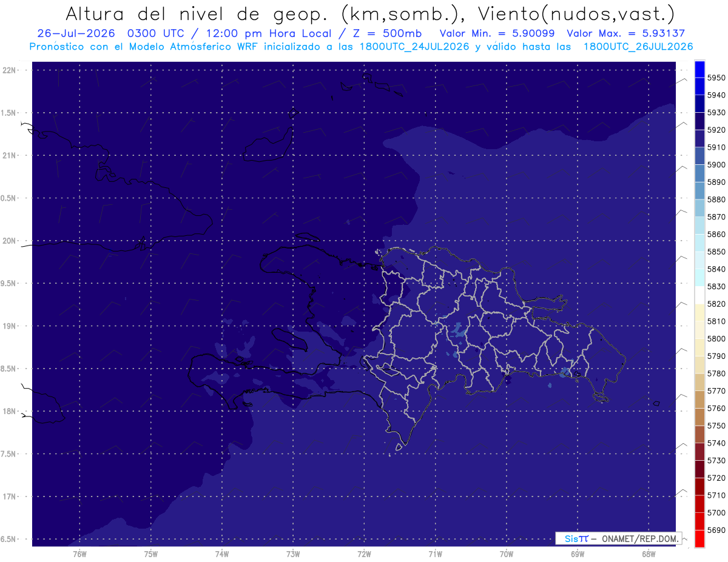The width and height of the screenshot is (728, 562).
Task: Click the colorbar value '5820'
Action: pyautogui.click(x=716, y=304)
